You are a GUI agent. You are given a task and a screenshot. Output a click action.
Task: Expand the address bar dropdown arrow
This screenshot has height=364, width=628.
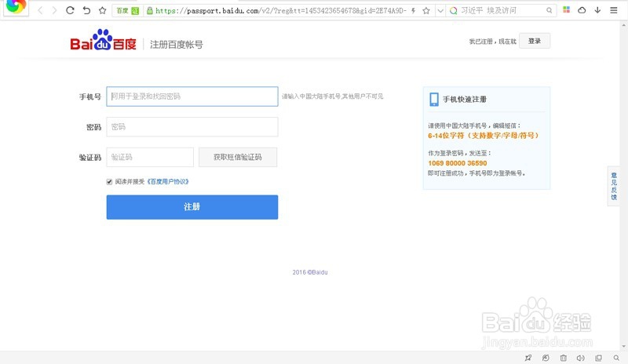pos(440,11)
